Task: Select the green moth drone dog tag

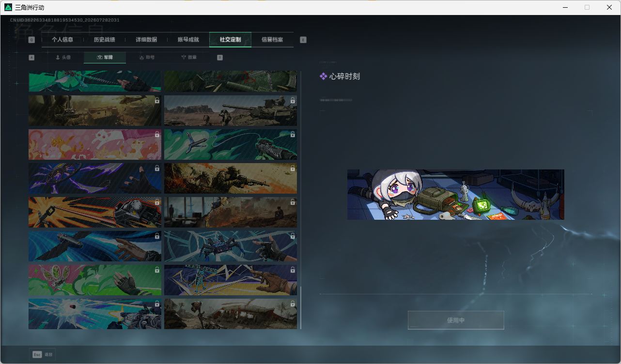Action: tap(95, 280)
